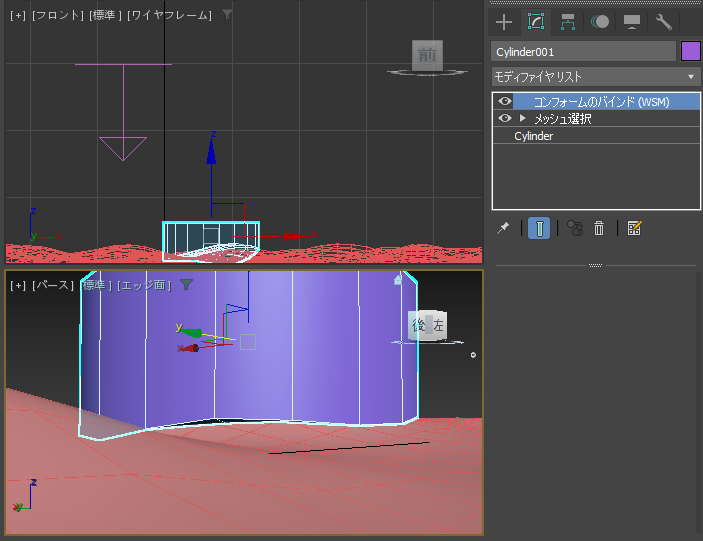Open Configure Modifier Sets icon
The height and width of the screenshot is (541, 703).
click(x=634, y=228)
